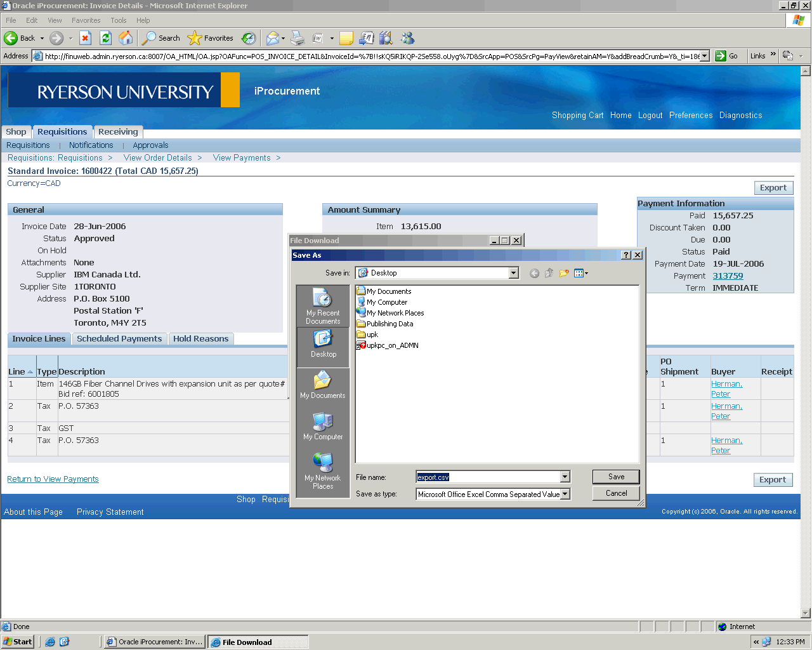Open the File name dropdown arrow
Screen dimensions: 812x650
tap(565, 477)
